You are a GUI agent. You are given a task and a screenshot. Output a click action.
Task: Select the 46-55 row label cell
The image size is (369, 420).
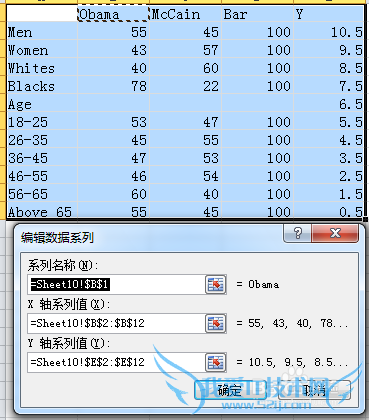click(42, 176)
